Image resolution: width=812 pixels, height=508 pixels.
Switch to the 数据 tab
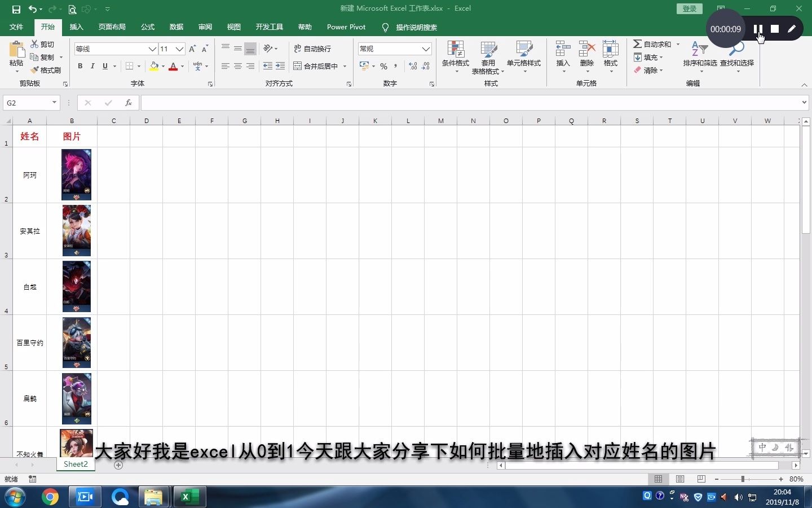click(176, 27)
